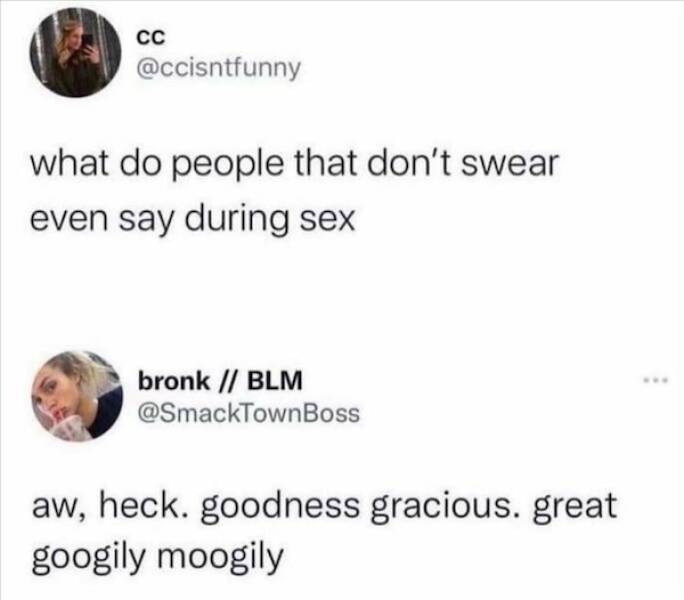The image size is (684, 600).
Task: Click the word 'swear' in CC's tweet
Action: [510, 165]
